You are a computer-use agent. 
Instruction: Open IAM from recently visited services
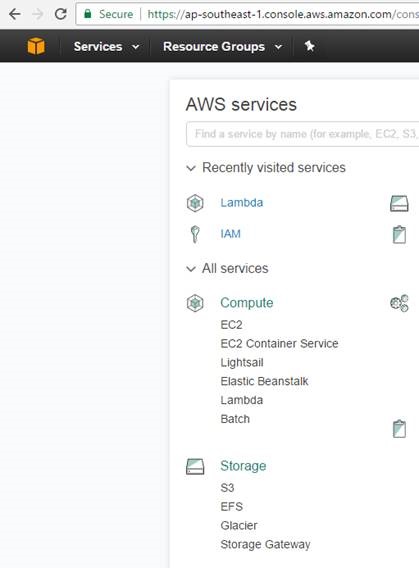pos(230,234)
